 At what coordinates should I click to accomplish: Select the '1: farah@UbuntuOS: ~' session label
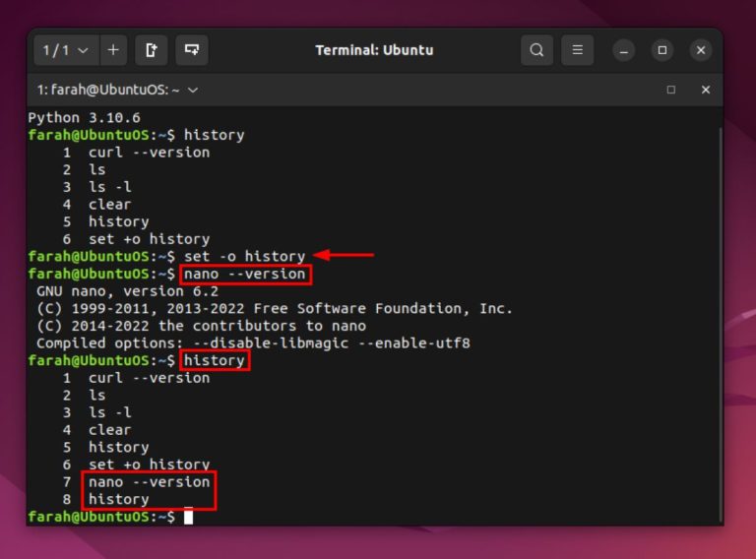(x=108, y=90)
